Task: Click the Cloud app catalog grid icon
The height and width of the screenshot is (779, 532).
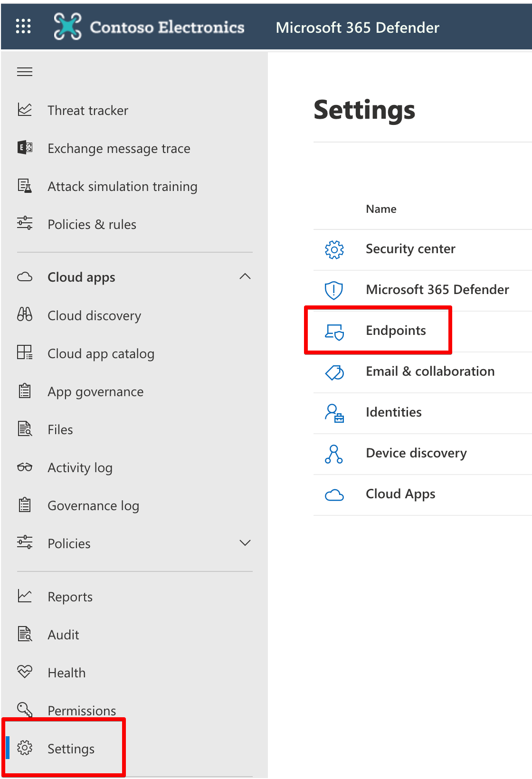Action: 25,352
